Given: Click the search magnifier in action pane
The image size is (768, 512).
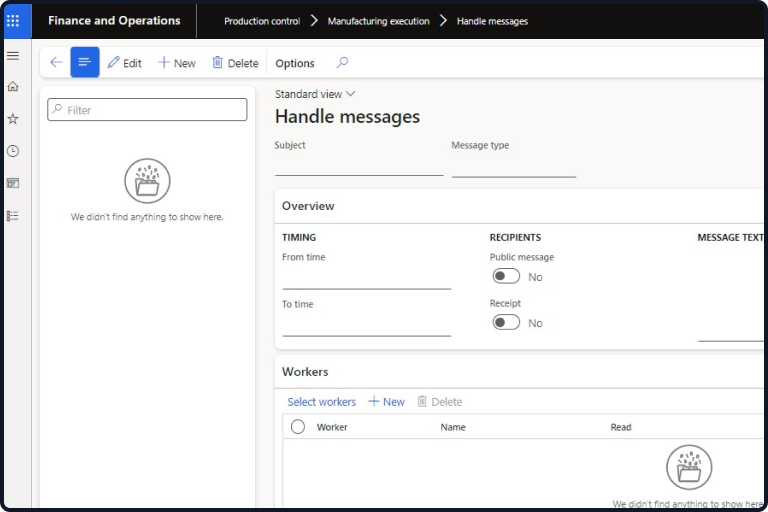Looking at the screenshot, I should 342,62.
